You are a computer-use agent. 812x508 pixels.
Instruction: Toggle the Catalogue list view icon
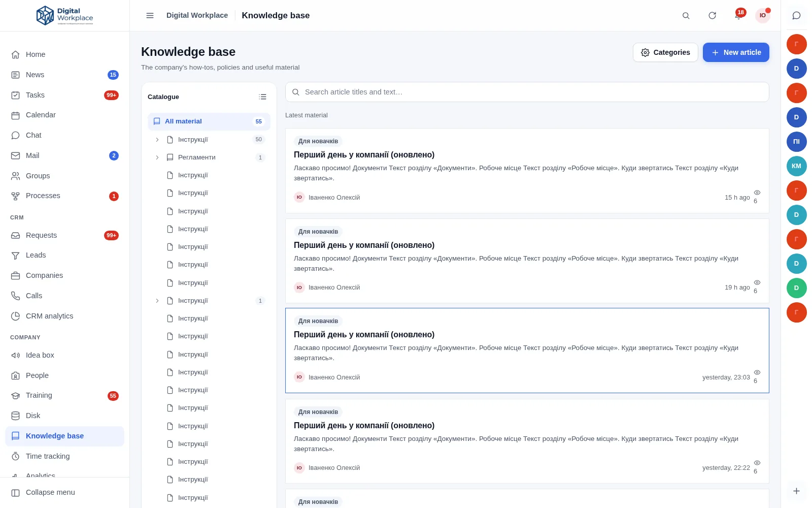pos(262,97)
